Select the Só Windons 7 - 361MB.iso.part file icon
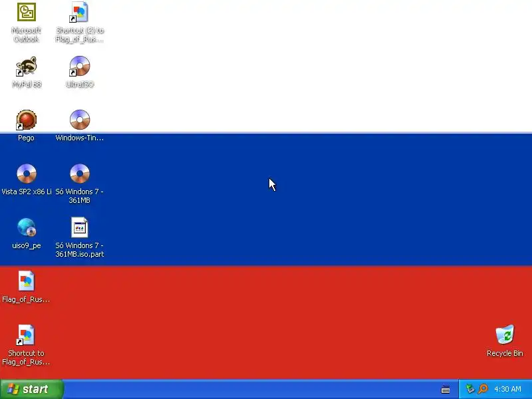This screenshot has width=532, height=399. coord(79,227)
